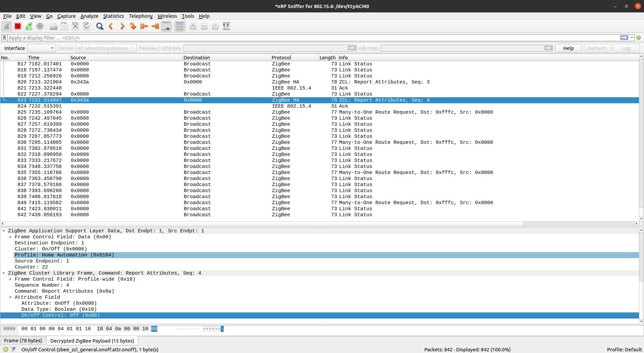The image size is (644, 353).
Task: Toggle auto-scroll during live capture
Action: [166, 26]
